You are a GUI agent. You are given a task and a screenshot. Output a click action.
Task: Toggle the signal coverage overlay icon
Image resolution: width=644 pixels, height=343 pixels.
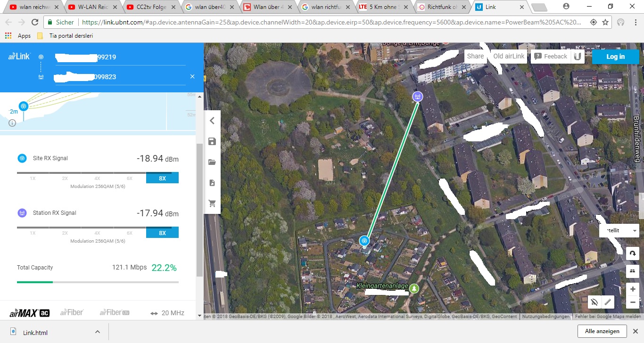(594, 302)
